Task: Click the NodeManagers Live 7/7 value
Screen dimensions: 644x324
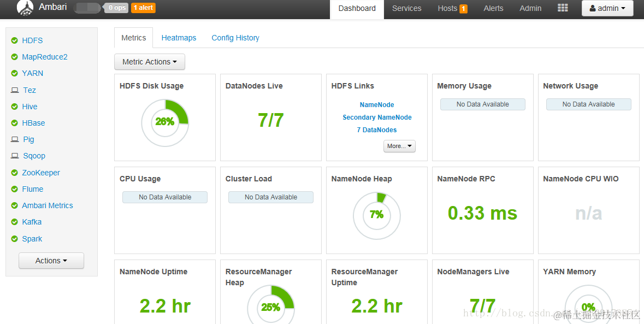Action: click(x=482, y=306)
